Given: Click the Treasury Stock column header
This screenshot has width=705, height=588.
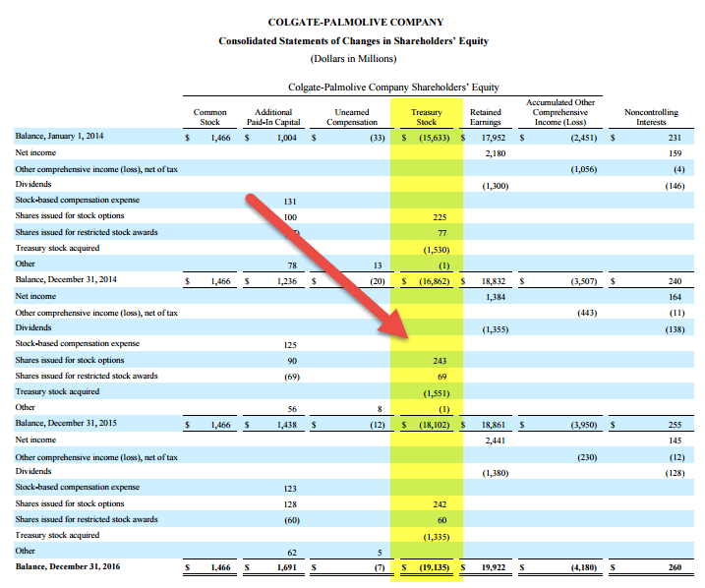Looking at the screenshot, I should coord(426,117).
